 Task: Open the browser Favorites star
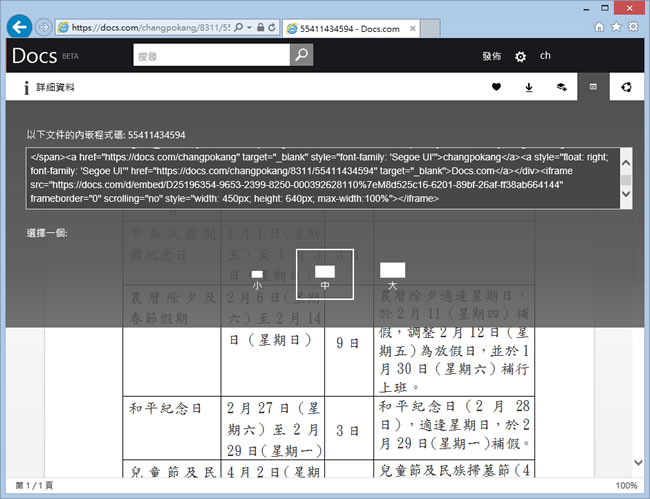616,27
